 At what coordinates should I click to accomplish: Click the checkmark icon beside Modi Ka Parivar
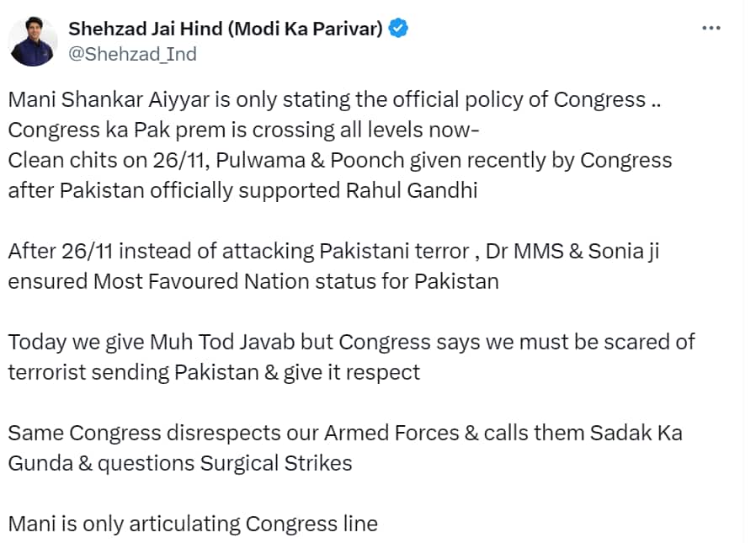[x=397, y=27]
